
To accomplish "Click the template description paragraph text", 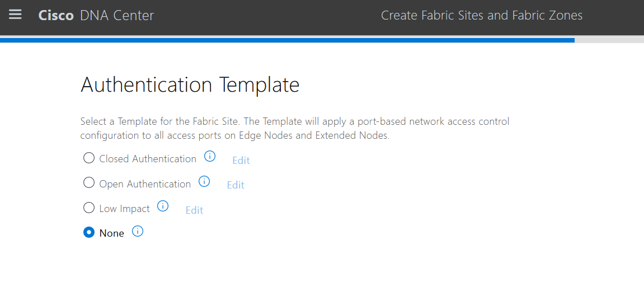I will coord(295,129).
